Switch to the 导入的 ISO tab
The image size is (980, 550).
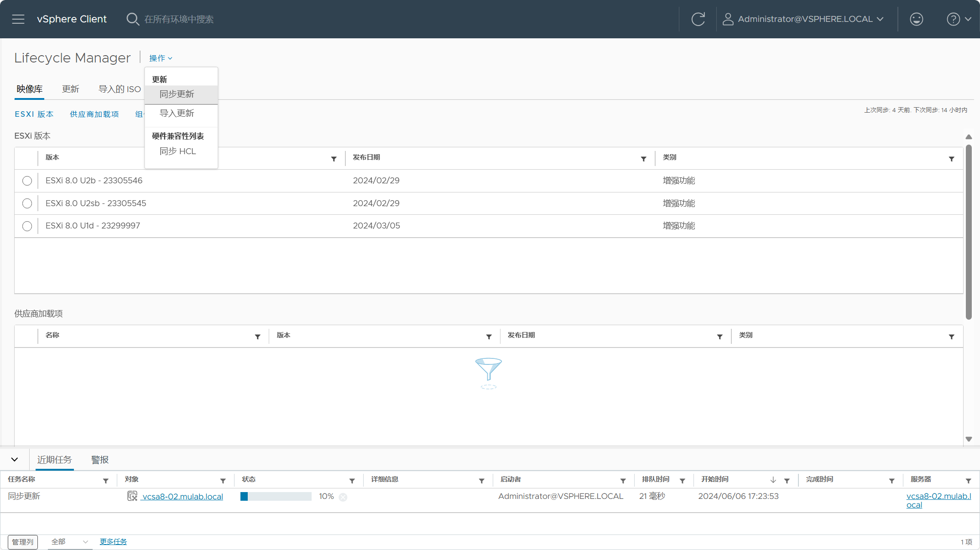click(120, 89)
